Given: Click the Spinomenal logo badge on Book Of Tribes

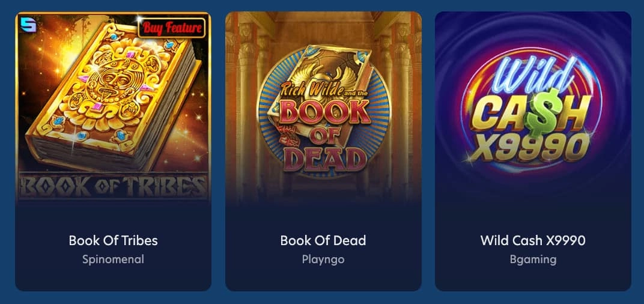Looking at the screenshot, I should [28, 25].
